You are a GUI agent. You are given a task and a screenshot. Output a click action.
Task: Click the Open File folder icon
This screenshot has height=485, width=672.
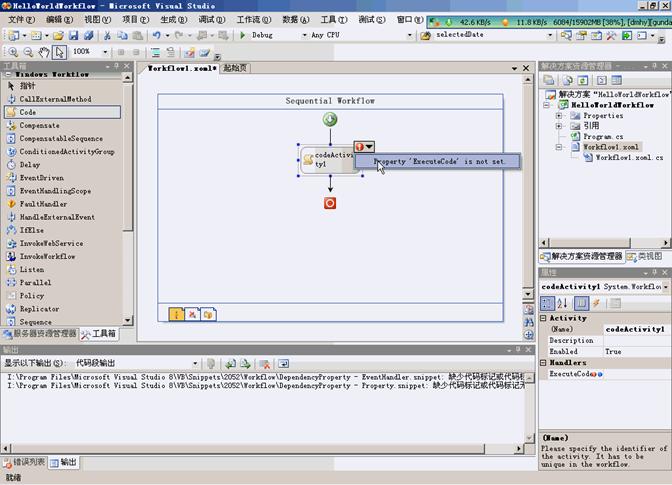pyautogui.click(x=58, y=36)
